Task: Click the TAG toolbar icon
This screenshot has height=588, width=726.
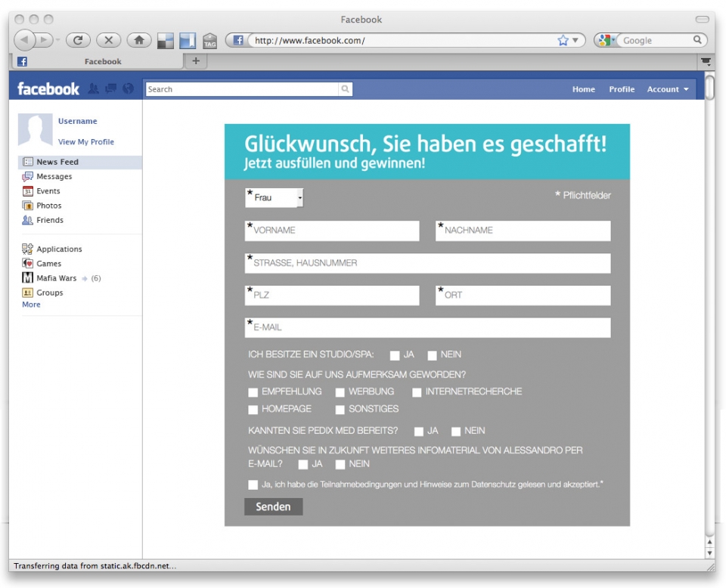Action: tap(209, 41)
